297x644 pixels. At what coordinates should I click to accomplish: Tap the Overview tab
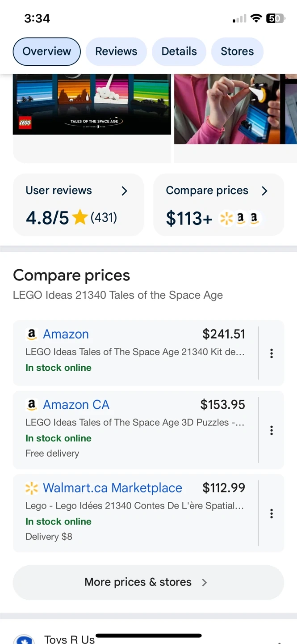click(46, 51)
